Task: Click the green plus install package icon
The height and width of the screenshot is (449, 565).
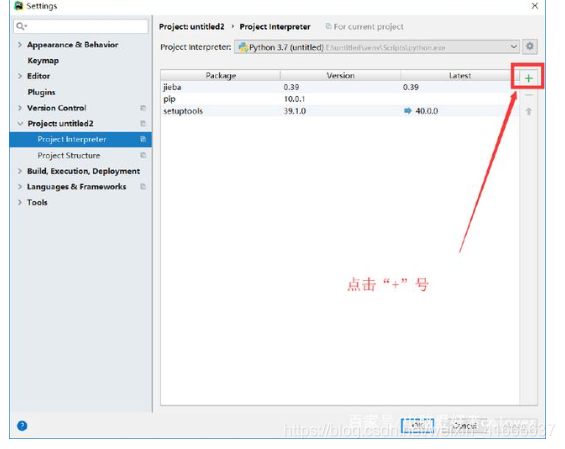Action: [x=528, y=78]
